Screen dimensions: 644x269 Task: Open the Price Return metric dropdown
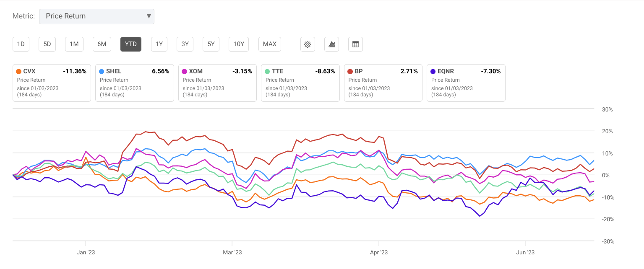(x=96, y=16)
